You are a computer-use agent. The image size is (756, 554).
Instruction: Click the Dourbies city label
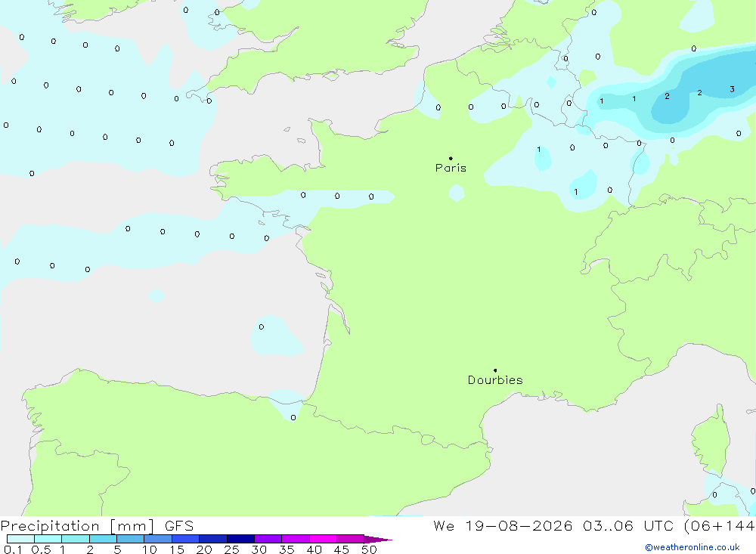[495, 380]
